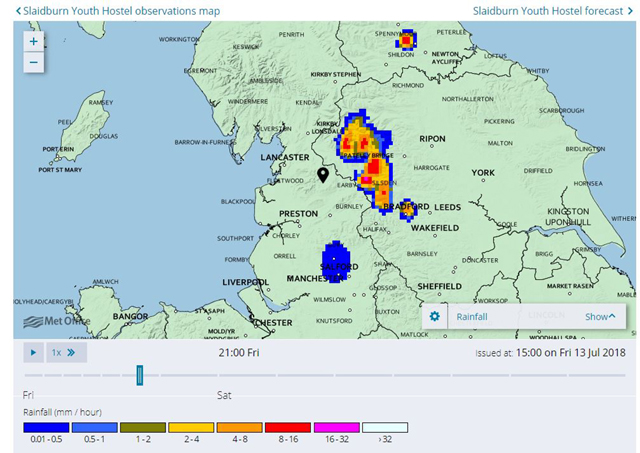Click the back arrow by observations map

click(18, 11)
